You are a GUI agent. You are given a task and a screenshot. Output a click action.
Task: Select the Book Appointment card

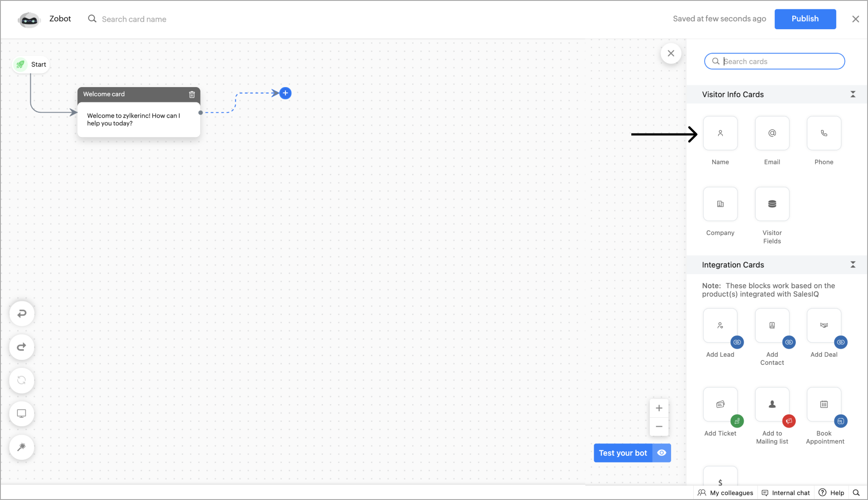click(x=823, y=405)
